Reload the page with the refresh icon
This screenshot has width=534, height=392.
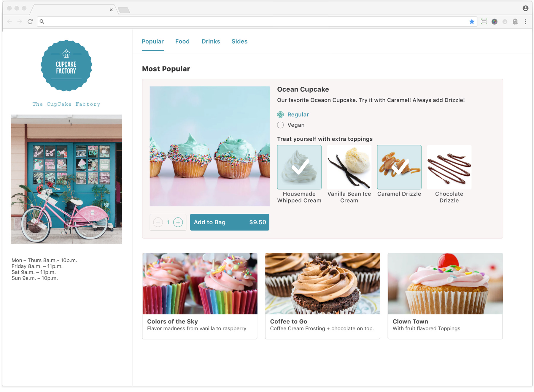[x=30, y=22]
